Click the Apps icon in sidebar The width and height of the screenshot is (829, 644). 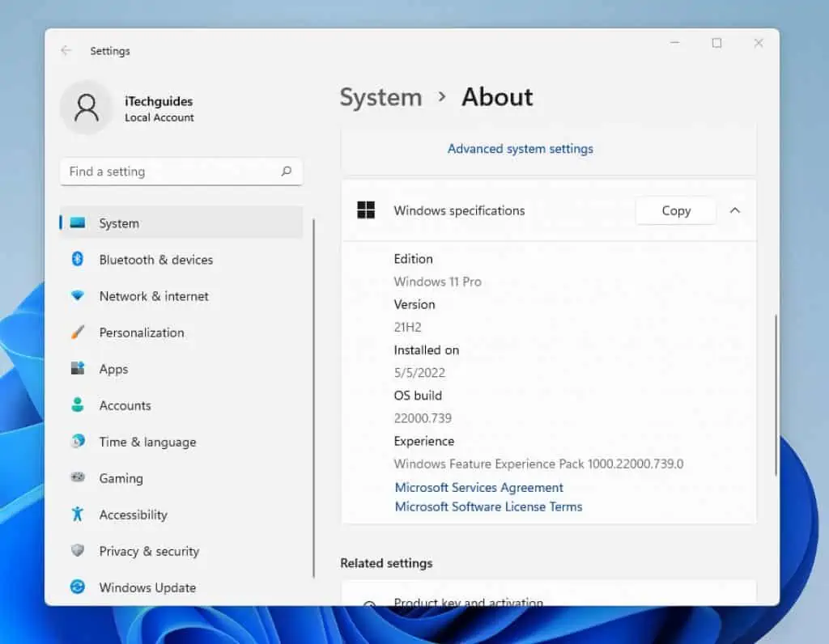(x=79, y=369)
